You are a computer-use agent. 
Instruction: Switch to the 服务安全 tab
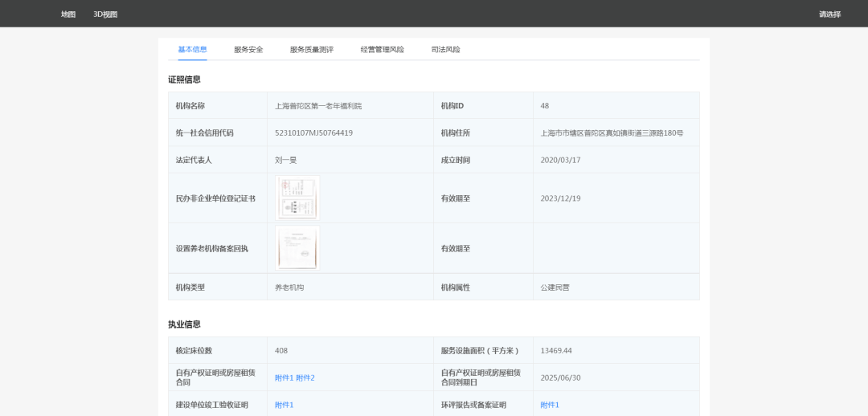[248, 50]
